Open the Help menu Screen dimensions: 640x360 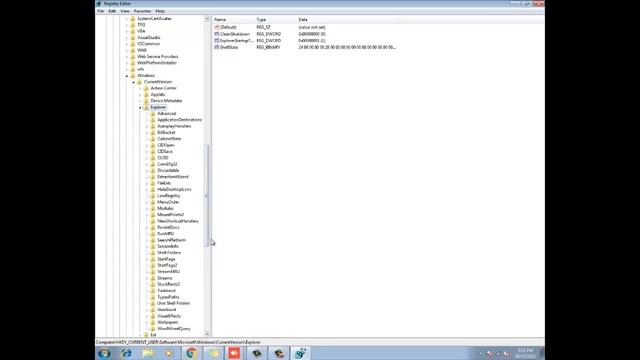[x=160, y=11]
